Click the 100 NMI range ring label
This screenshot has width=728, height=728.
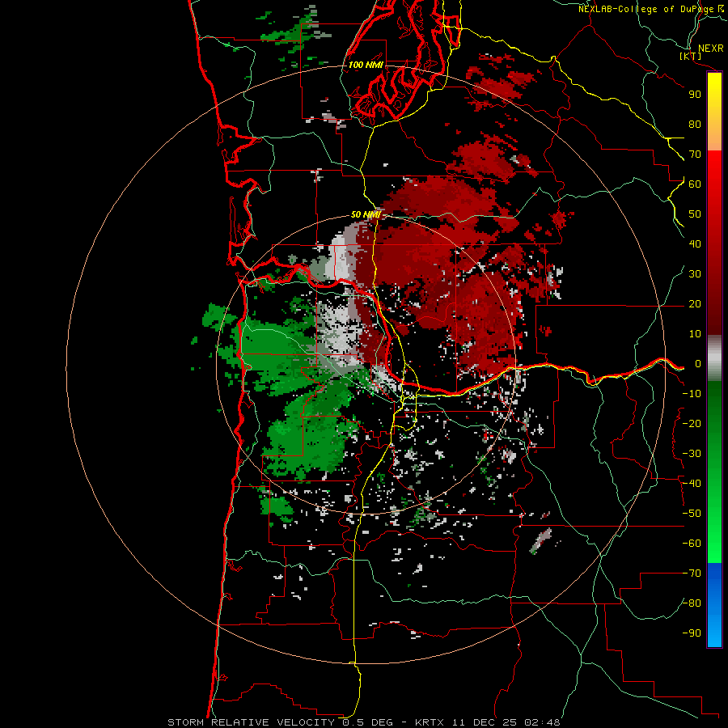[366, 65]
